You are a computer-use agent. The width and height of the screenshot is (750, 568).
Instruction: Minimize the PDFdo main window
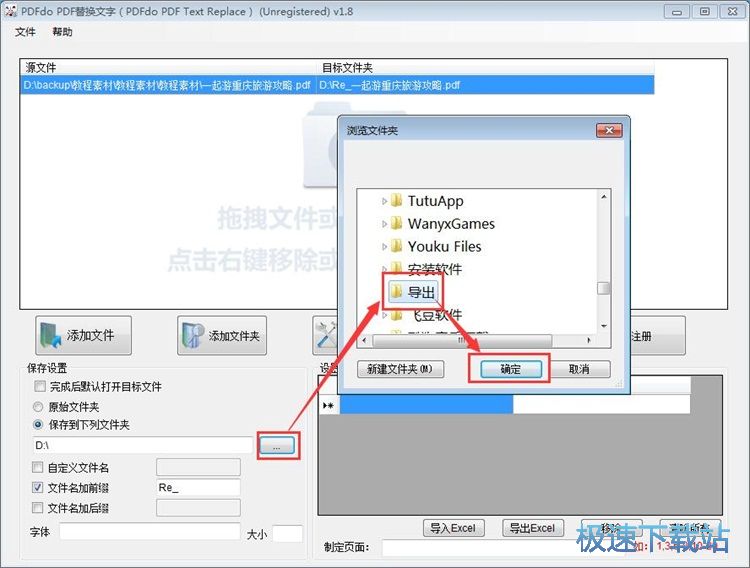coord(677,11)
